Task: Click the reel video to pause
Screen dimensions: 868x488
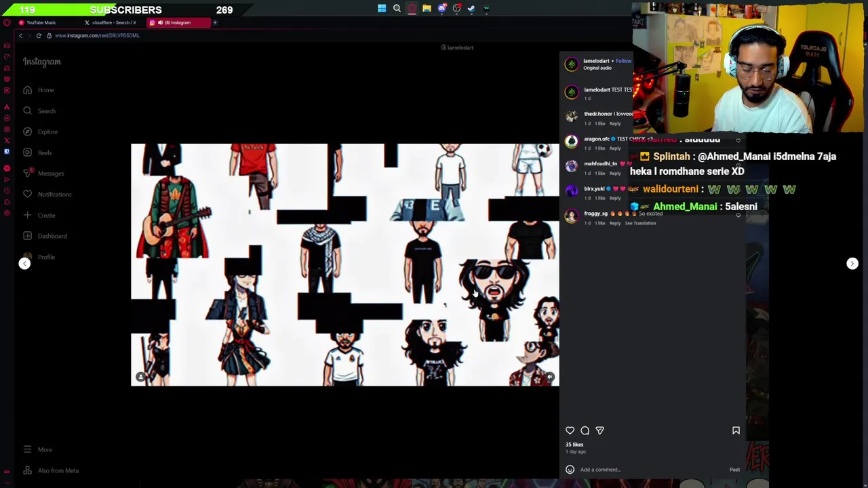Action: 344,264
